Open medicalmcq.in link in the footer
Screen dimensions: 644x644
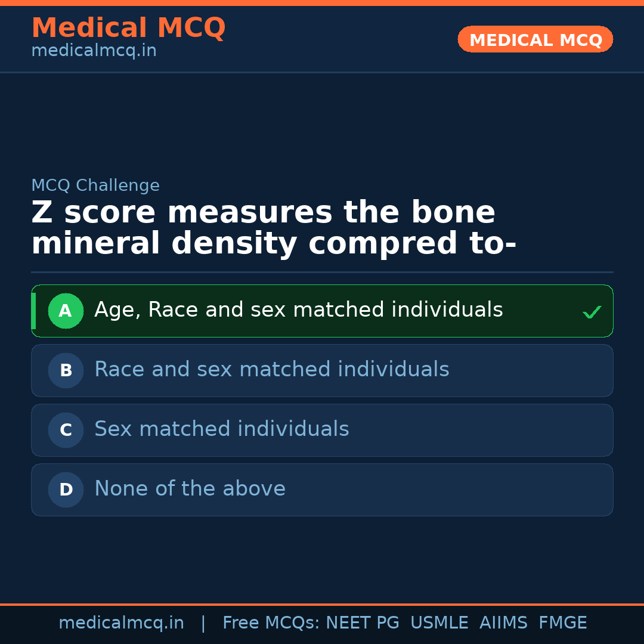pos(121,623)
